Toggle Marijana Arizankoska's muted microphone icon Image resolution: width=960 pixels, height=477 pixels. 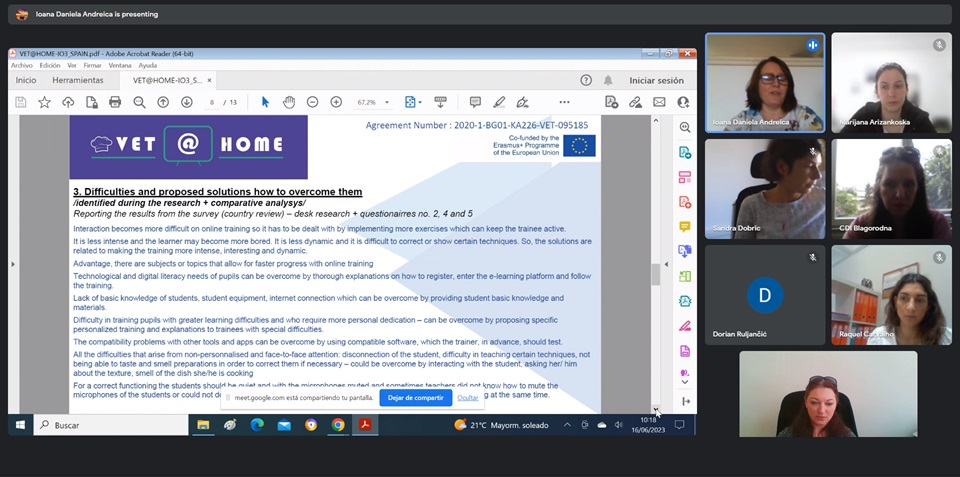point(939,45)
